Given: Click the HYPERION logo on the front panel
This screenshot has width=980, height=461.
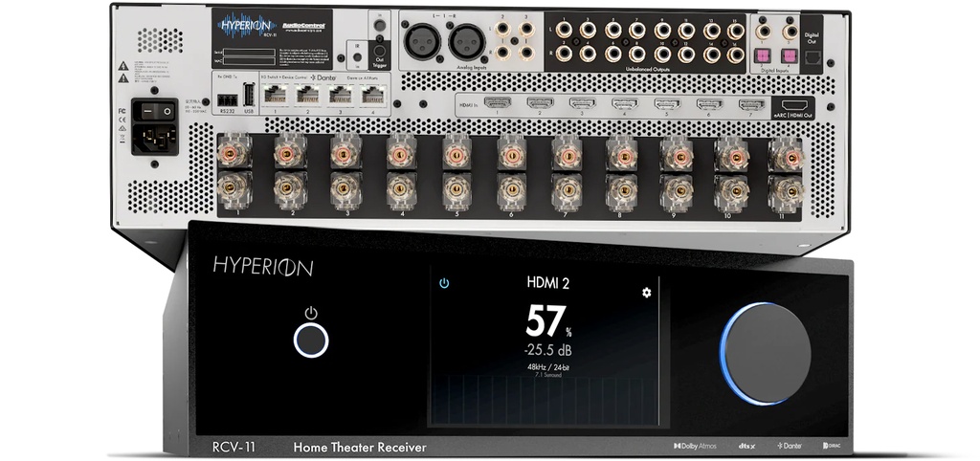Looking at the screenshot, I should (x=262, y=266).
